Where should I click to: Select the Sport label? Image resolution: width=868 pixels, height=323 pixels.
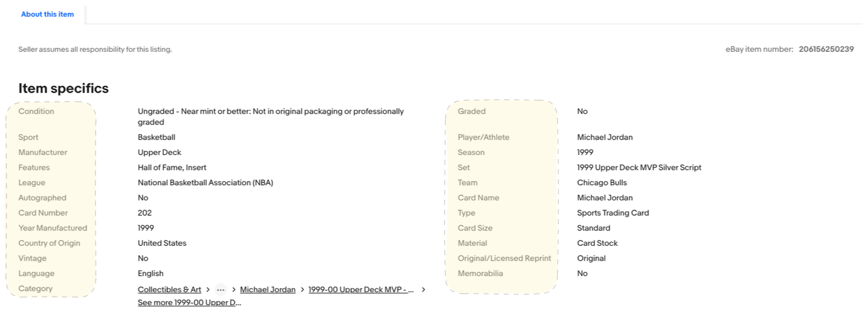coord(28,137)
